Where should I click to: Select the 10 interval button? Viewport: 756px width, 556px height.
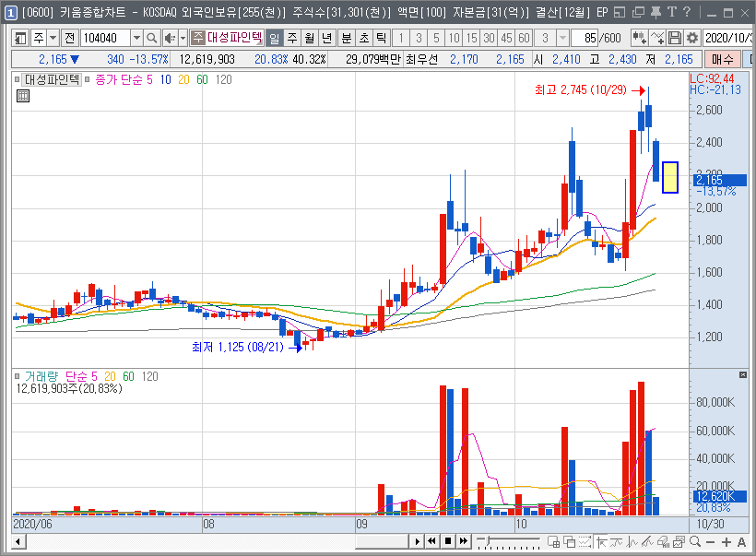(x=454, y=38)
